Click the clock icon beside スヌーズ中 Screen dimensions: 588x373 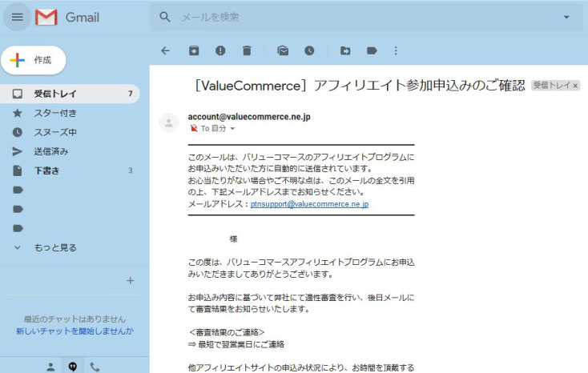click(x=18, y=132)
